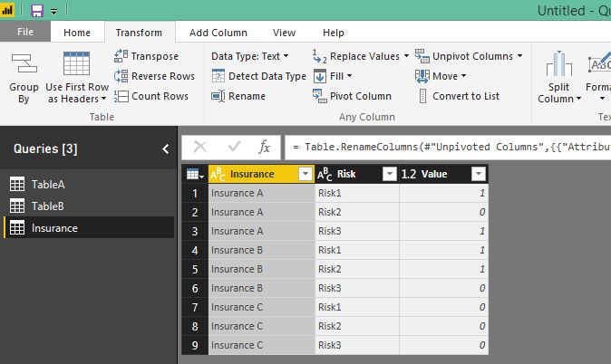
Task: Click the Detect Data Type label
Action: tap(267, 76)
